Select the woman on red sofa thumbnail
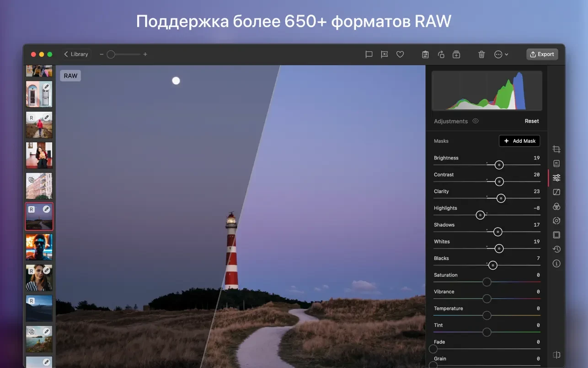Image resolution: width=588 pixels, height=368 pixels. [39, 155]
